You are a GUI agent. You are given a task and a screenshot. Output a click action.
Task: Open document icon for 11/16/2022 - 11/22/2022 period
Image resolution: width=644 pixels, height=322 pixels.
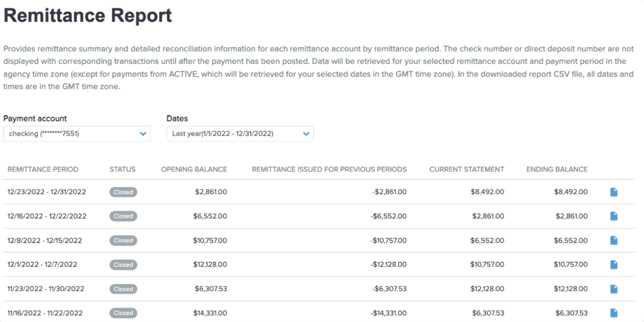[613, 313]
